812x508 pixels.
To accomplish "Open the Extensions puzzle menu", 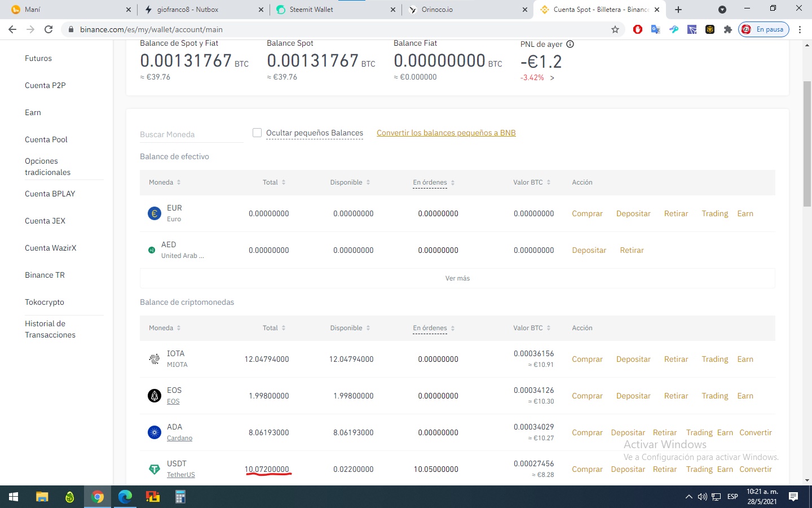I will click(728, 29).
